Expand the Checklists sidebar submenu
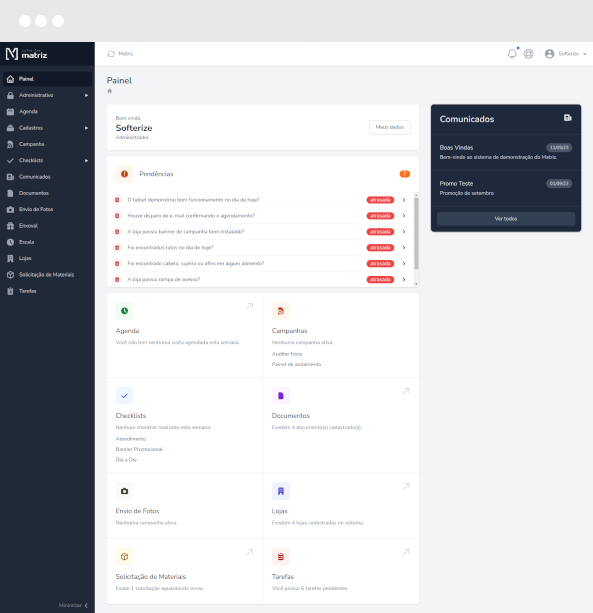Viewport: 593px width, 613px height. point(47,160)
